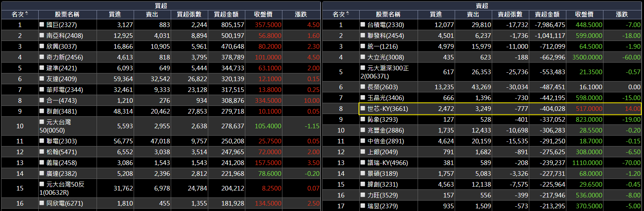Tick checkbox for 建準(2421)
The height and width of the screenshot is (211, 644).
click(42, 67)
